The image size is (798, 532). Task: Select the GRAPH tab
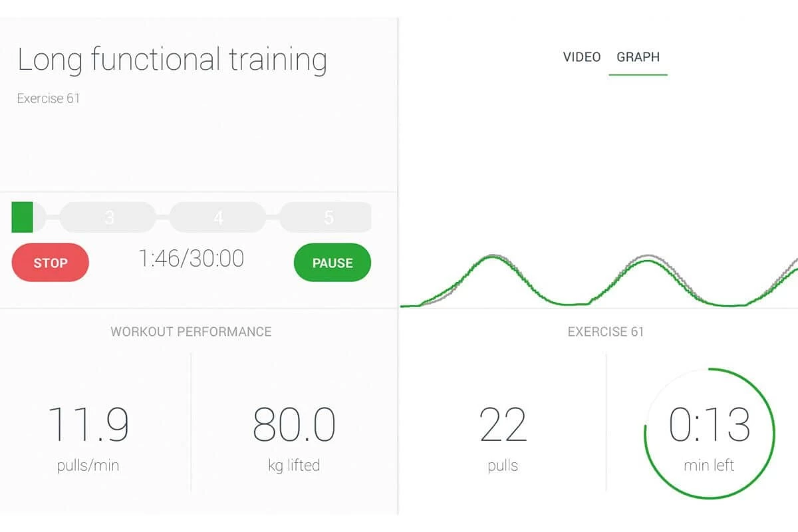click(x=638, y=57)
